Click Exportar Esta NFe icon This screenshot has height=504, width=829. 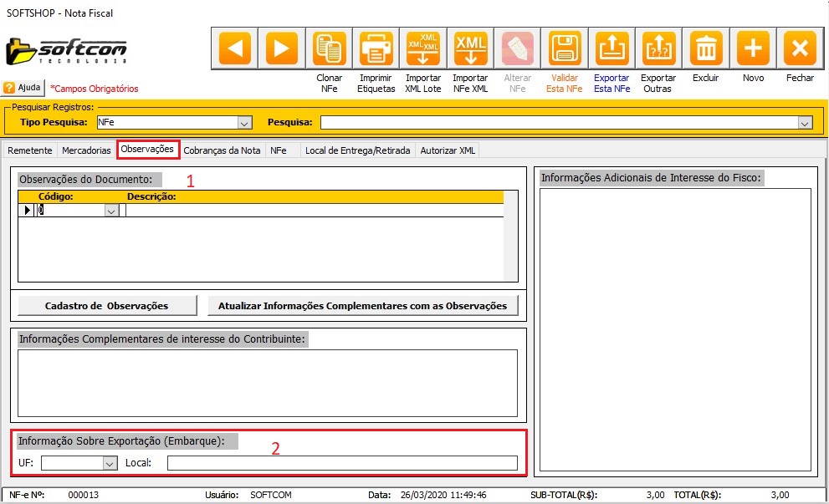[612, 48]
